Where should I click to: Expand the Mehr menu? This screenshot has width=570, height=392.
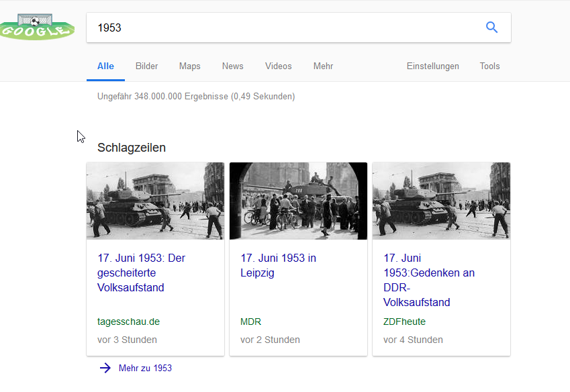pyautogui.click(x=323, y=66)
